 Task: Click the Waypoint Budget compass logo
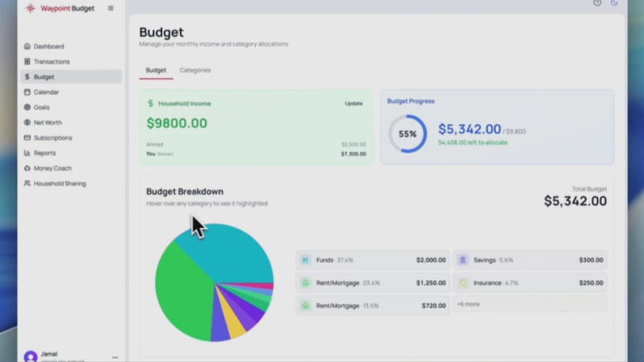pos(31,8)
